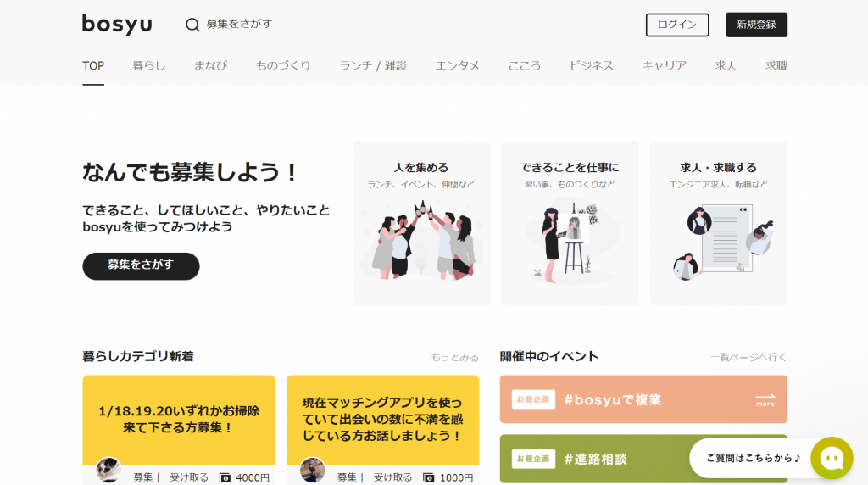Screen dimensions: 868x485
Task: Open the avatar on the お掃除 card
Action: click(x=108, y=470)
